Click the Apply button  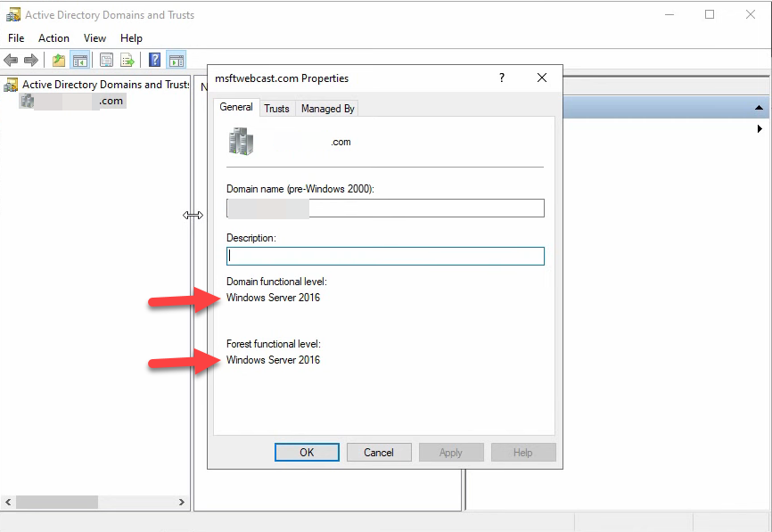[x=451, y=453]
